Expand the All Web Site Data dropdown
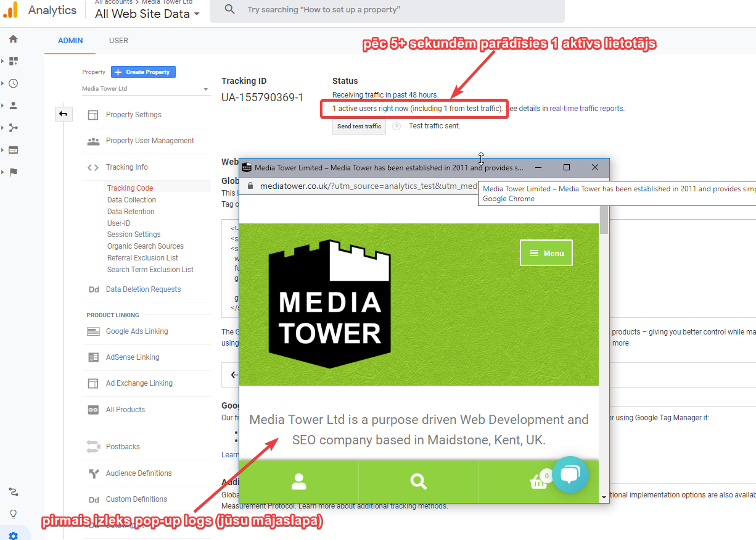The height and width of the screenshot is (540, 756). click(x=196, y=14)
